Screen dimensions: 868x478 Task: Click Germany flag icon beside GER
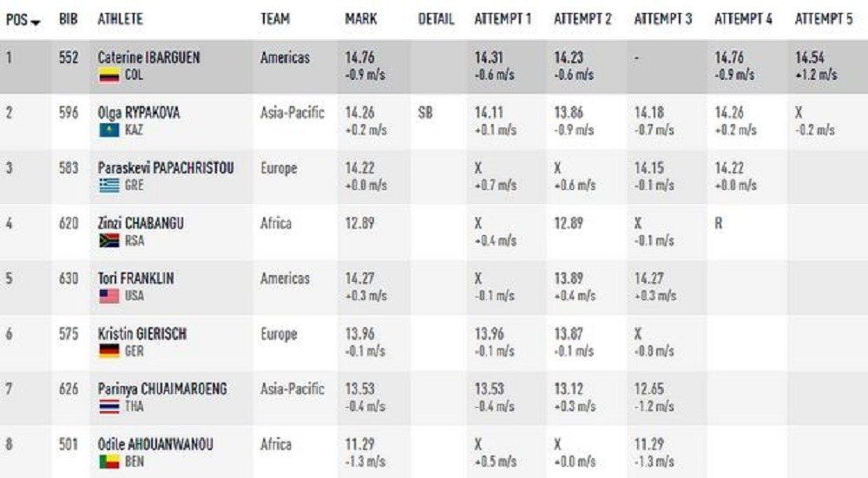108,351
